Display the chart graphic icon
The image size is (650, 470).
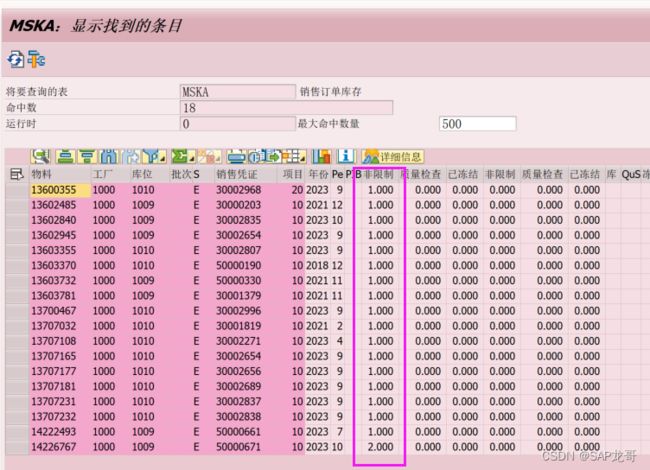(x=322, y=156)
